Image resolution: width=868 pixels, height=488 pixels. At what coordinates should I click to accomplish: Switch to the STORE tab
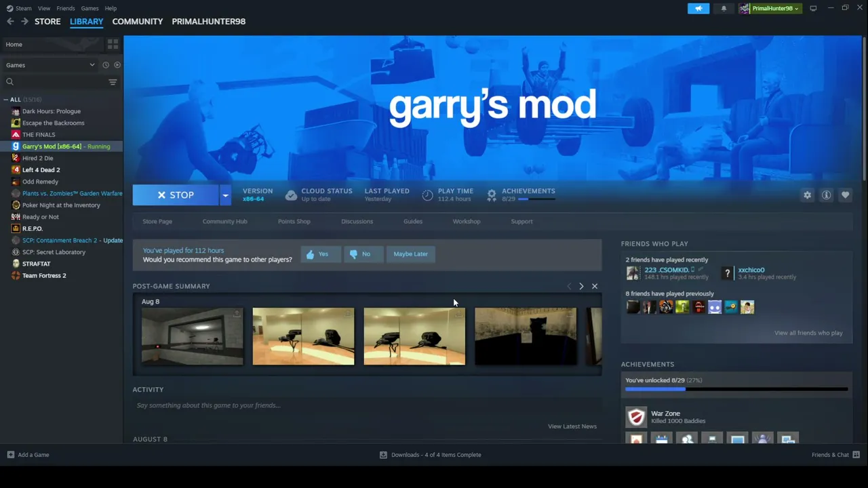47,22
